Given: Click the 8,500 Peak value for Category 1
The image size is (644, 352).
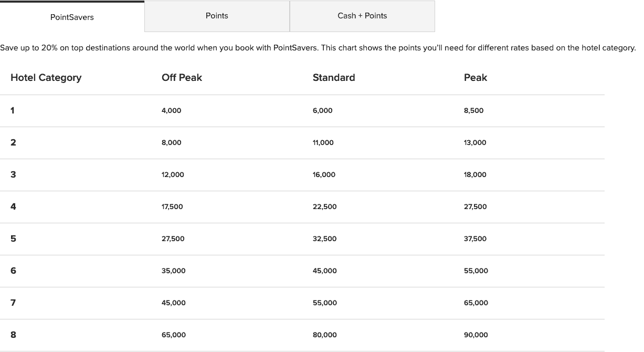Looking at the screenshot, I should click(x=473, y=111).
